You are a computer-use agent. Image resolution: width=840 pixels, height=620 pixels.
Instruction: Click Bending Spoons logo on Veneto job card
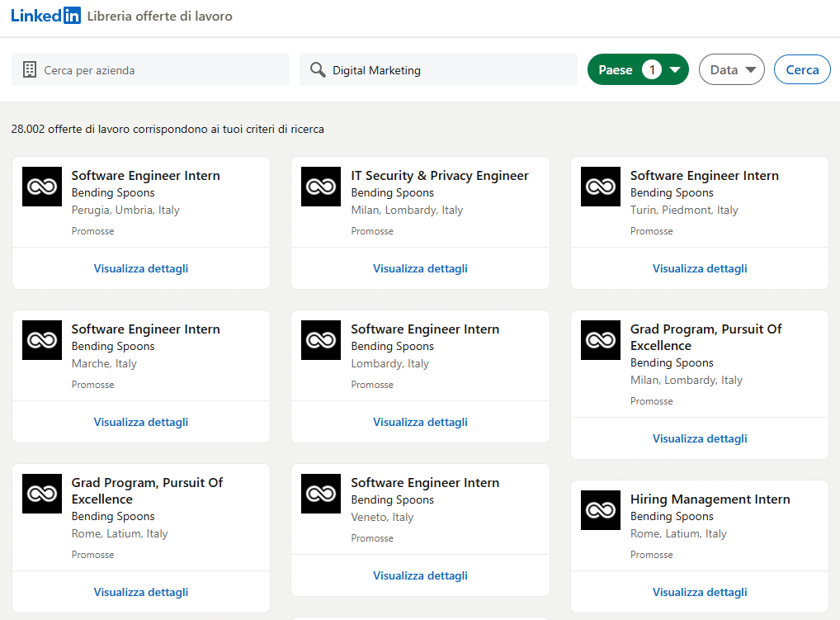click(x=321, y=494)
